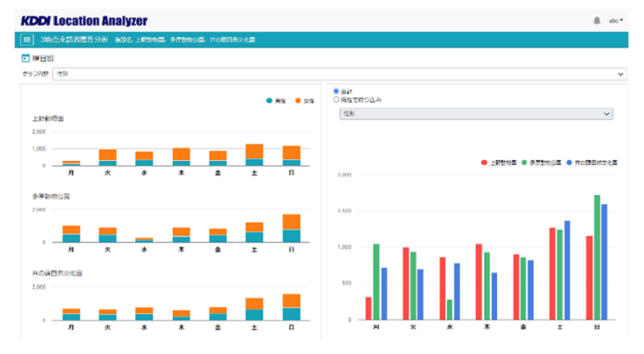Open the hamburger navigation menu

coord(27,39)
